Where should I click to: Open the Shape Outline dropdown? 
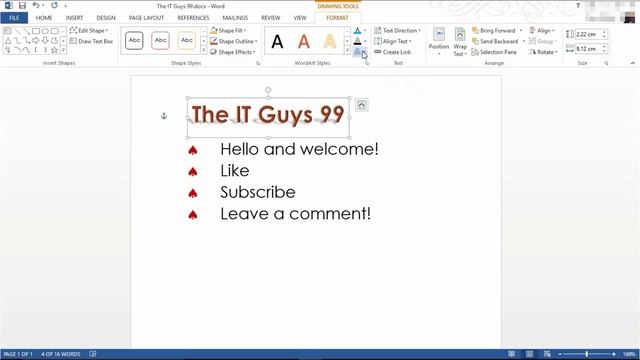233,41
